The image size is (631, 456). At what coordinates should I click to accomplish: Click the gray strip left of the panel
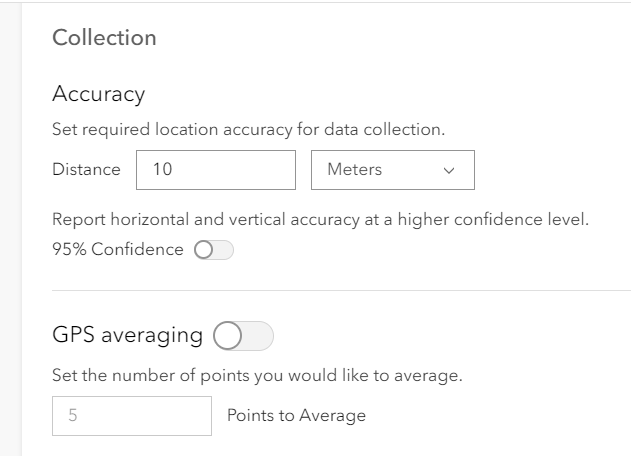coord(11,228)
